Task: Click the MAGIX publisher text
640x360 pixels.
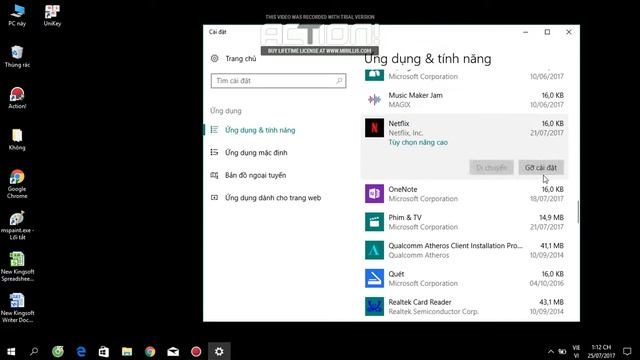Action: coord(399,105)
